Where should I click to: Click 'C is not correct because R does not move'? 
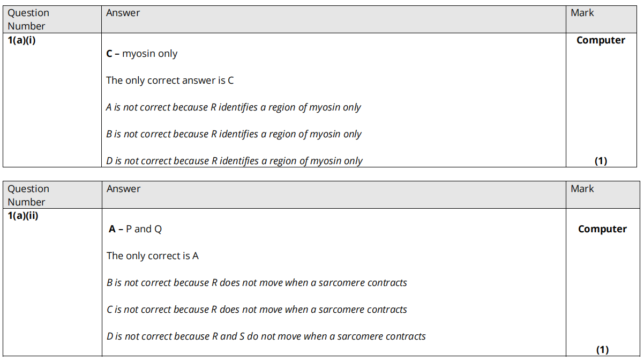[x=257, y=310]
